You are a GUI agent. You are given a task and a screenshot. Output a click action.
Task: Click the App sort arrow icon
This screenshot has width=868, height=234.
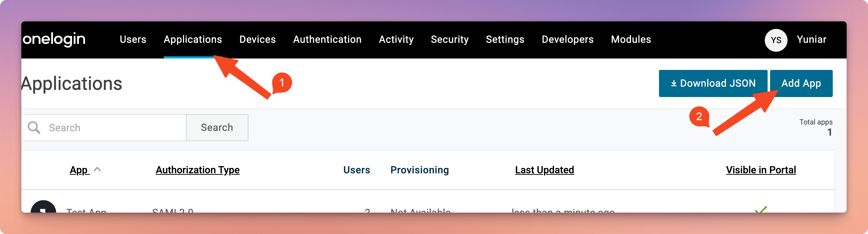click(x=97, y=169)
